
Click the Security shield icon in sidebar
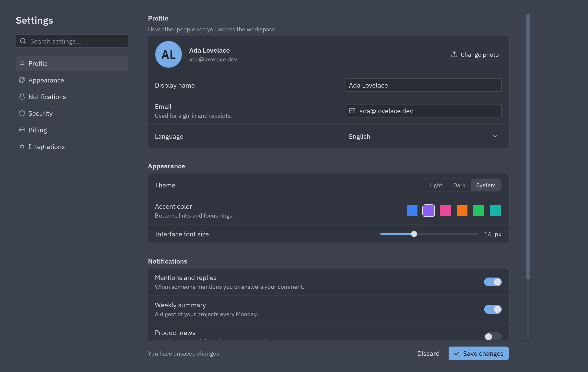[x=22, y=113]
